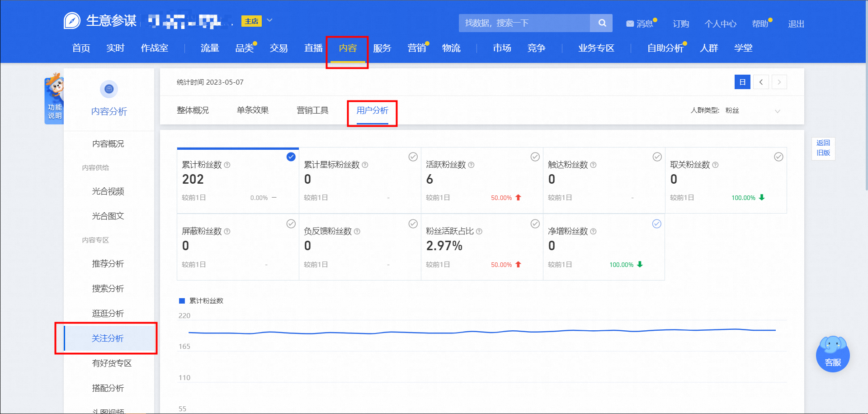Click help icon next to 累计星标粉丝数
The height and width of the screenshot is (414, 868).
coord(365,165)
